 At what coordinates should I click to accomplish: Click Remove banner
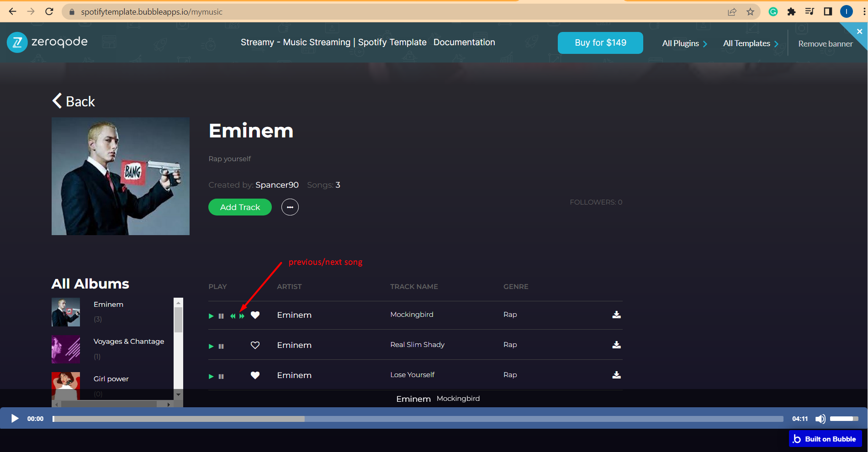pos(825,44)
